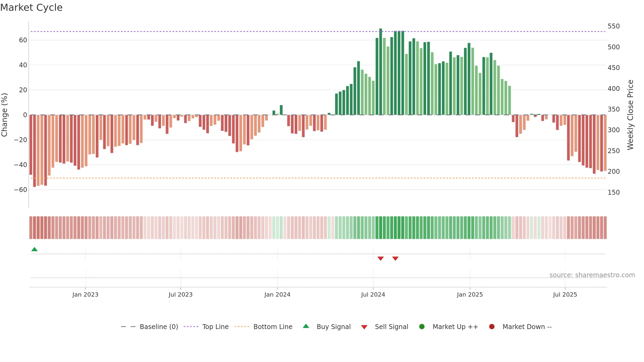Click the Jul 2023 axis label

coord(181,294)
